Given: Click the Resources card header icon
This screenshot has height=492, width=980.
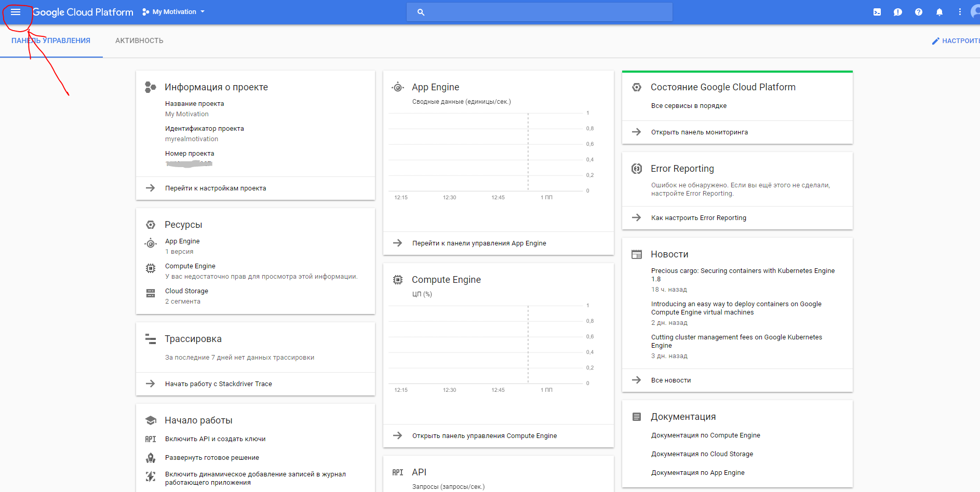Looking at the screenshot, I should pyautogui.click(x=151, y=225).
